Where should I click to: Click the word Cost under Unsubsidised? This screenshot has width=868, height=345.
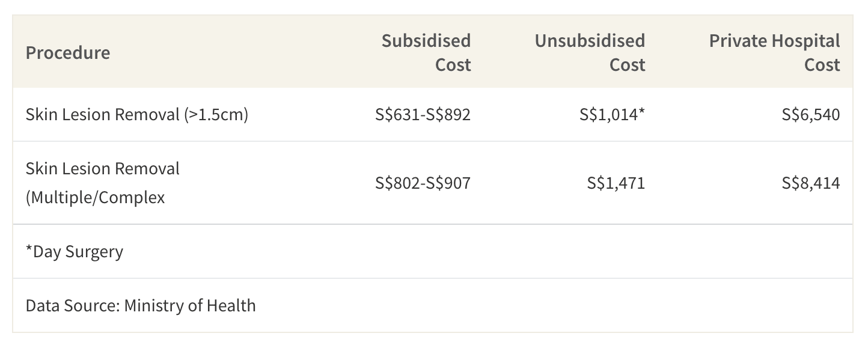(628, 65)
